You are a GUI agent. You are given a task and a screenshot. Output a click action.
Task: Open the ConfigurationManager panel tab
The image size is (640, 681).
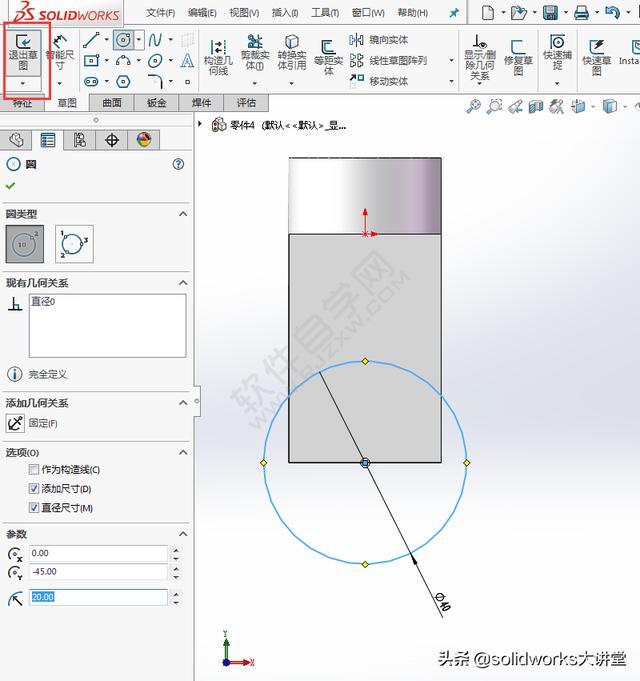[x=79, y=140]
